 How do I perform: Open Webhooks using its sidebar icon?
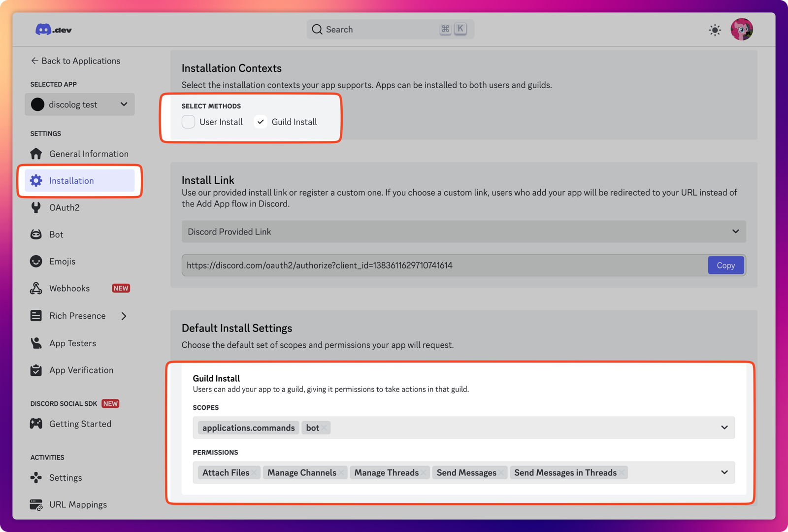click(36, 288)
